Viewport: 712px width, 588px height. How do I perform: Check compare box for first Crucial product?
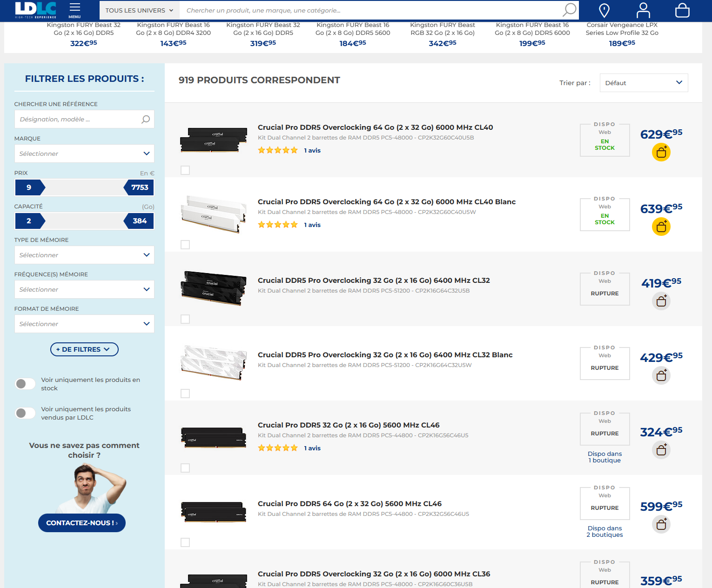click(185, 170)
